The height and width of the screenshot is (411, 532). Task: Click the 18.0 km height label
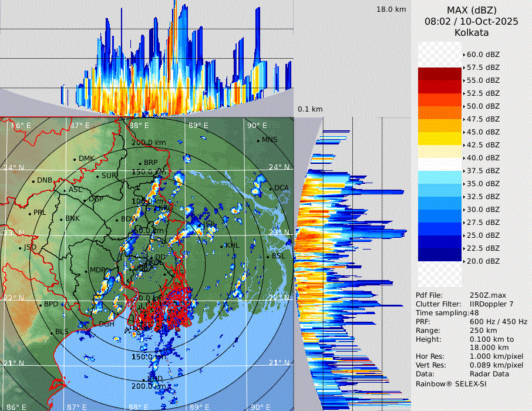tap(391, 9)
